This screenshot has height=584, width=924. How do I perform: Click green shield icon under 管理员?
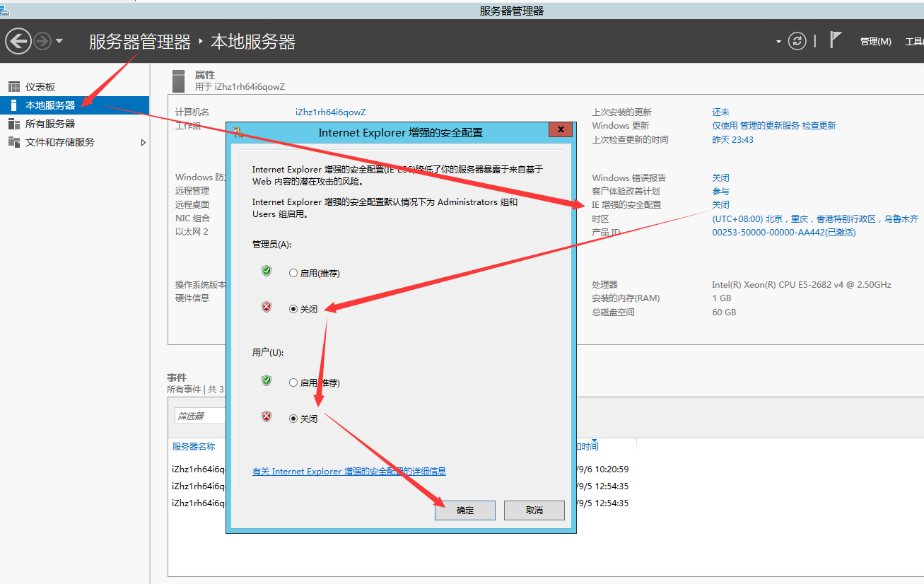[x=267, y=271]
